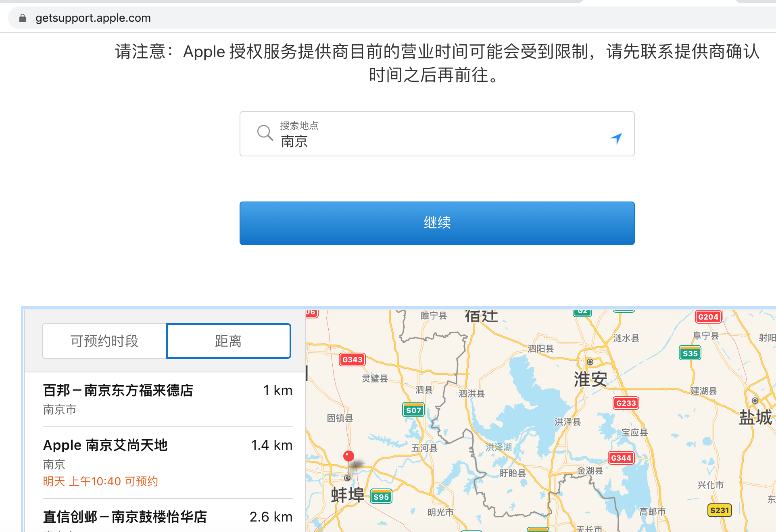Click the use current location arrow icon
The height and width of the screenshot is (532, 776).
point(616,138)
